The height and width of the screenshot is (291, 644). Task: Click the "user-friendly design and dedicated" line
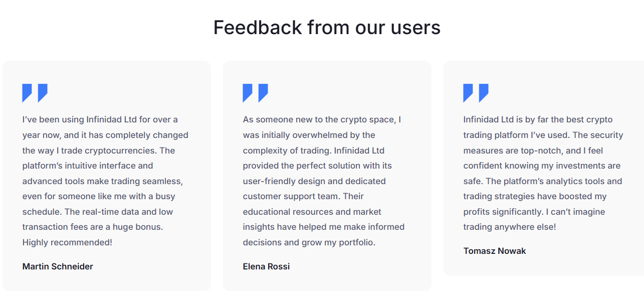(314, 181)
